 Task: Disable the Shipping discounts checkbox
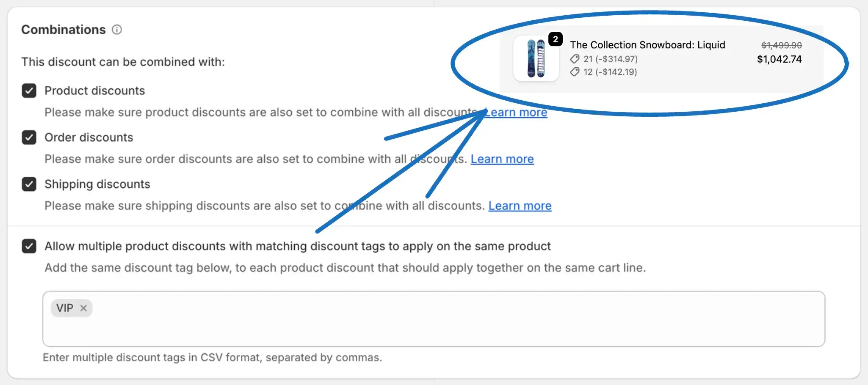point(29,184)
